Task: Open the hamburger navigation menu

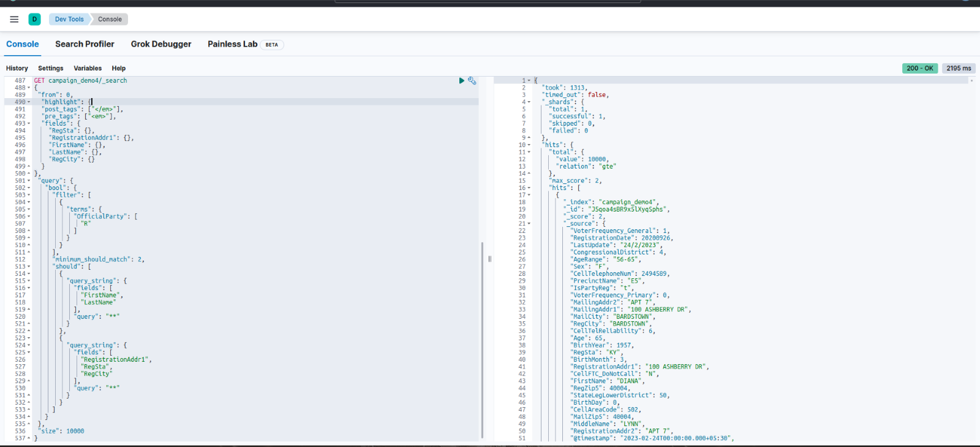Action: (14, 19)
